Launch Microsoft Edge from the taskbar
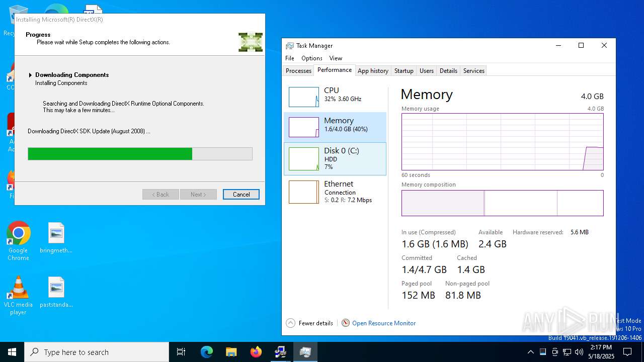 [207, 352]
